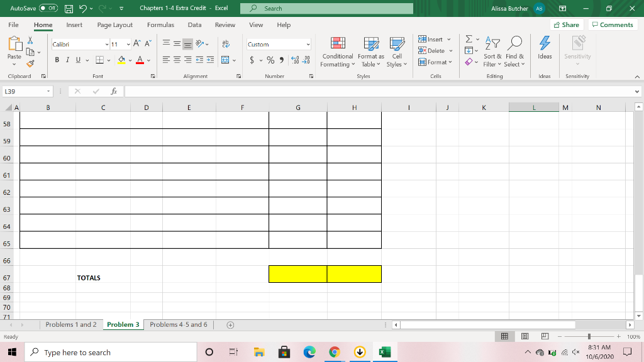Increase font size with the larger A

136,43
